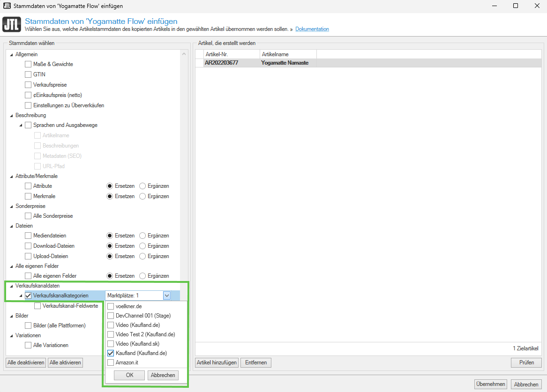Click the Artikel hinzufügen button

[x=217, y=362]
